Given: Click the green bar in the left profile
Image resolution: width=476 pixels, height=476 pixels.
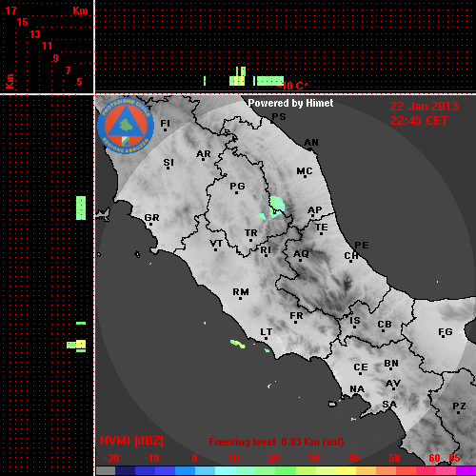Looking at the screenshot, I should pyautogui.click(x=81, y=208).
